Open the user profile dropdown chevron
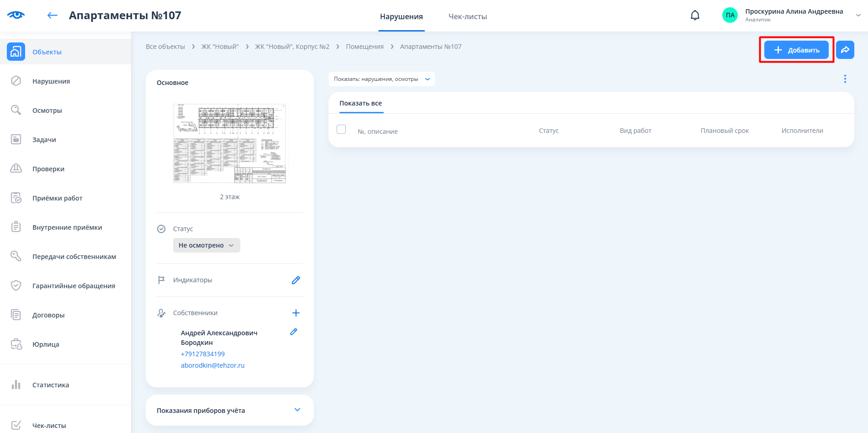The height and width of the screenshot is (433, 868). (858, 15)
